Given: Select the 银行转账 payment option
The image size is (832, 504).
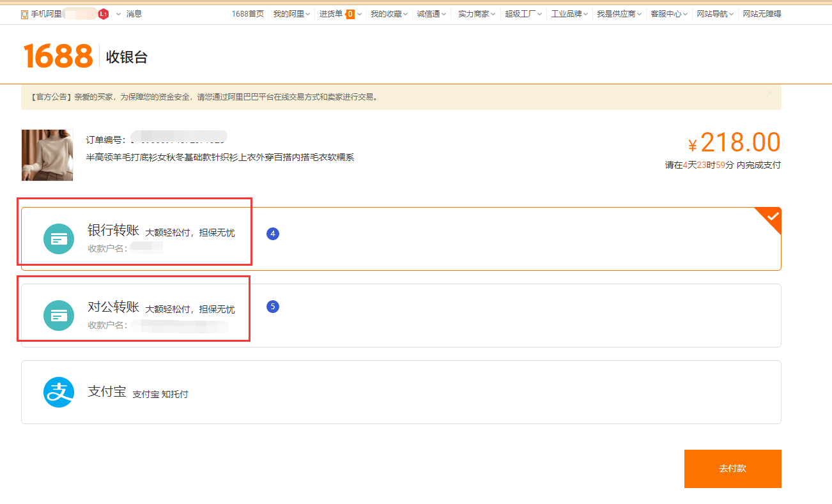Looking at the screenshot, I should coord(401,239).
